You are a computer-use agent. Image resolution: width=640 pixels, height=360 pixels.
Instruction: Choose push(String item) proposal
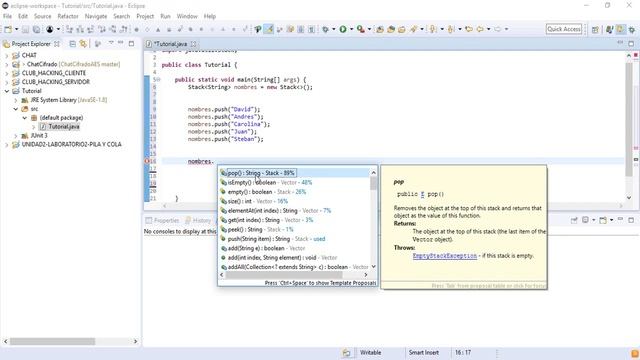[x=294, y=239]
